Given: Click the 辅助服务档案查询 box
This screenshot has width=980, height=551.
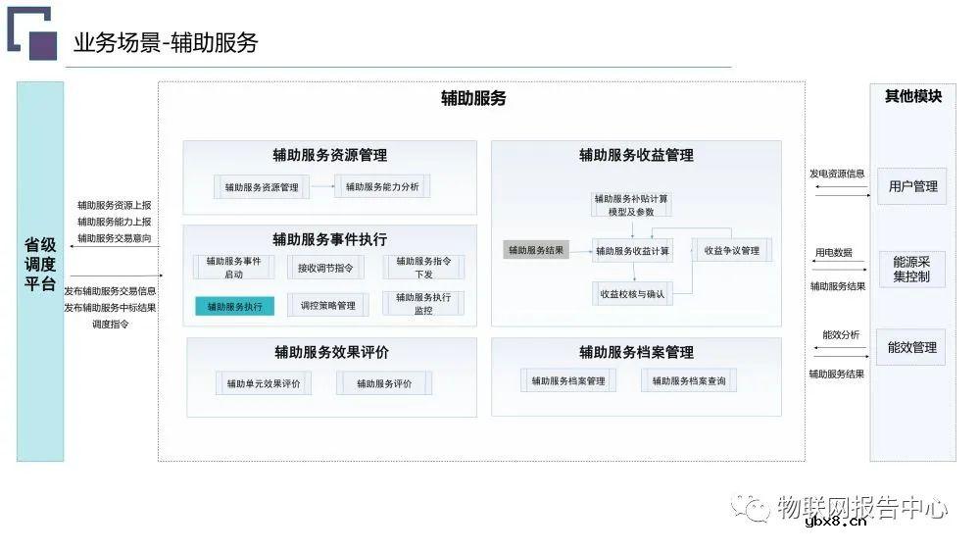Looking at the screenshot, I should [689, 380].
